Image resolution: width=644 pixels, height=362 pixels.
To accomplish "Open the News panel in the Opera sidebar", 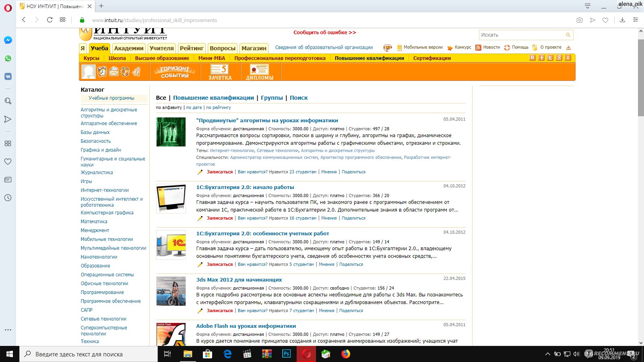I will tap(8, 180).
